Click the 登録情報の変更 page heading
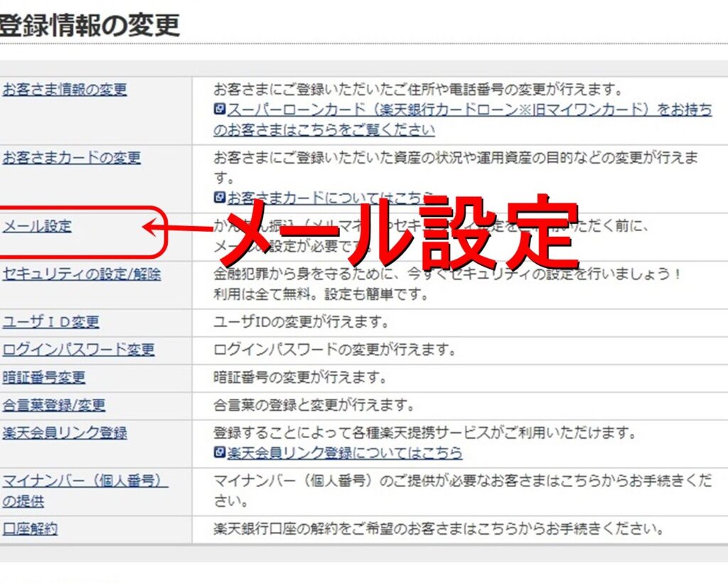 coord(89,25)
